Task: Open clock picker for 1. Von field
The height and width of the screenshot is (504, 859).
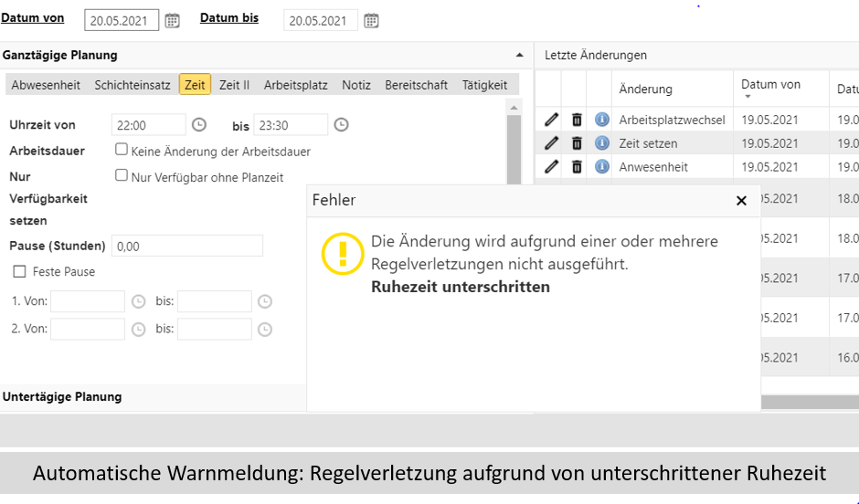Action: (x=139, y=301)
